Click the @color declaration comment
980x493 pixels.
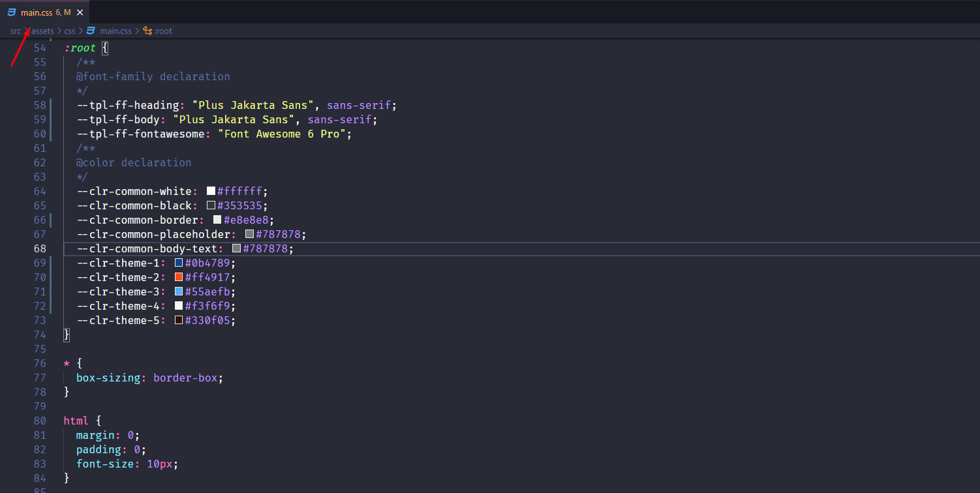(134, 162)
